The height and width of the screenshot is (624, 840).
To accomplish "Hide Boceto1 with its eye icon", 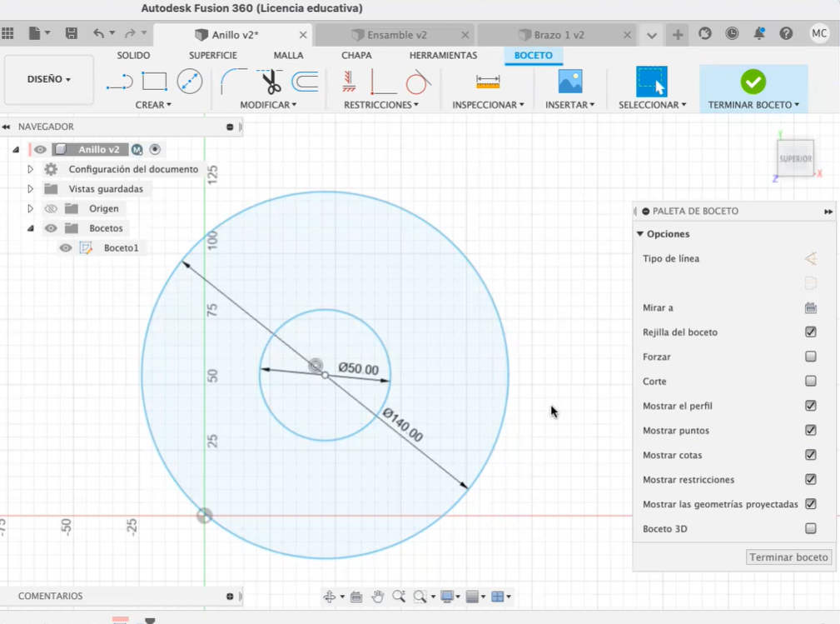I will click(66, 247).
